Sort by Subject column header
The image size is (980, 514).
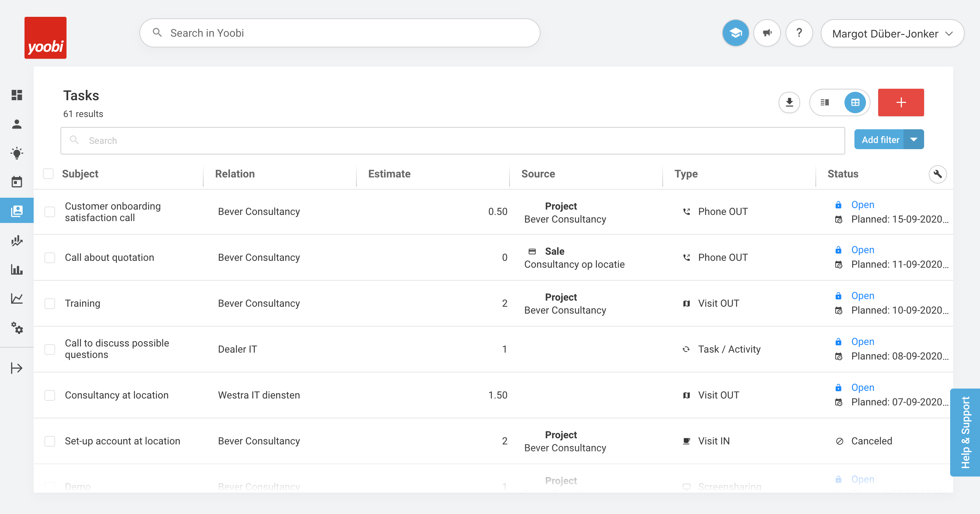click(80, 174)
